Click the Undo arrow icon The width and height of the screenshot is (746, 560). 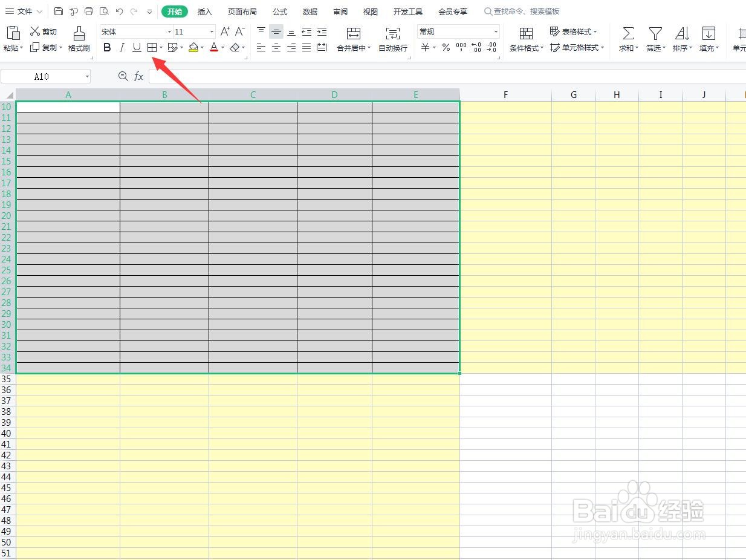tap(119, 11)
